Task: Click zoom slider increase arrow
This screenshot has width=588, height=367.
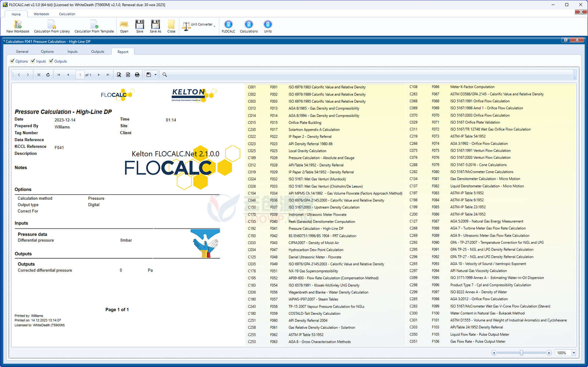Action: pyautogui.click(x=549, y=353)
